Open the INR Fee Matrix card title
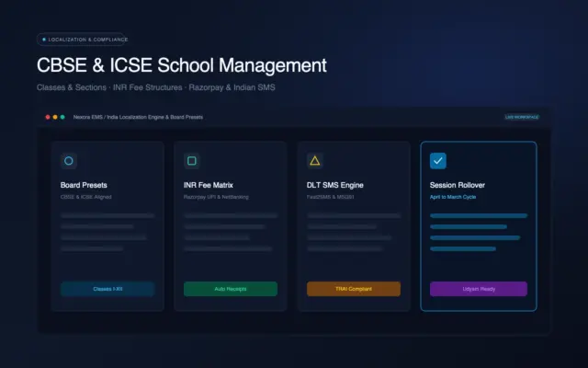The height and width of the screenshot is (368, 588). pos(209,185)
